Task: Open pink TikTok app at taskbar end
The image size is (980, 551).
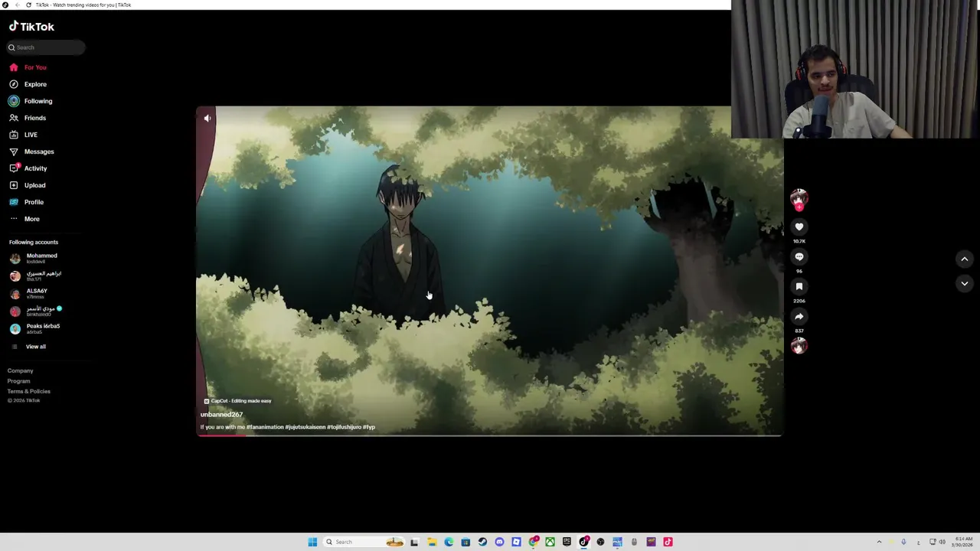Action: [x=668, y=542]
